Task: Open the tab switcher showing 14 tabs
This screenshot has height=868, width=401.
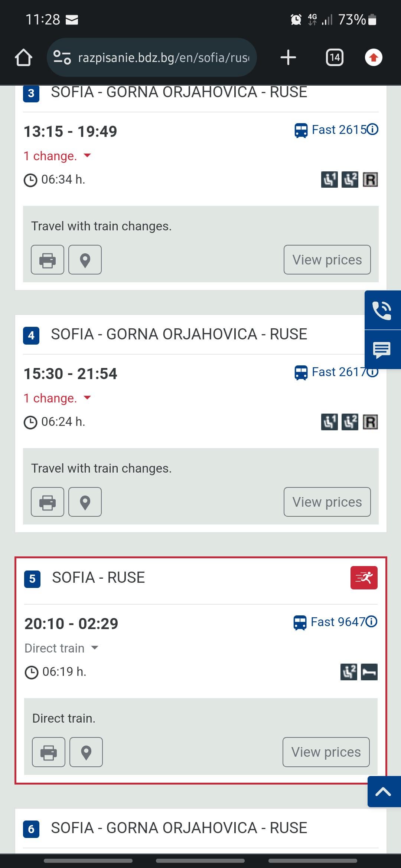Action: (x=335, y=57)
